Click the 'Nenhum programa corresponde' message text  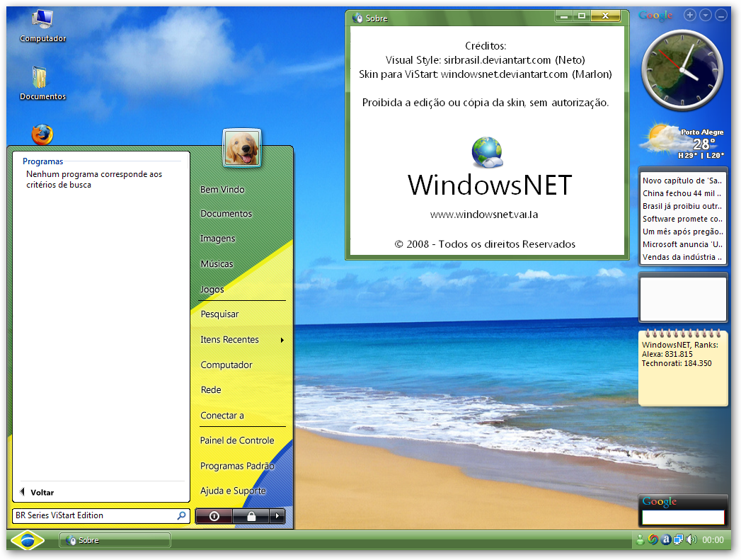point(94,180)
